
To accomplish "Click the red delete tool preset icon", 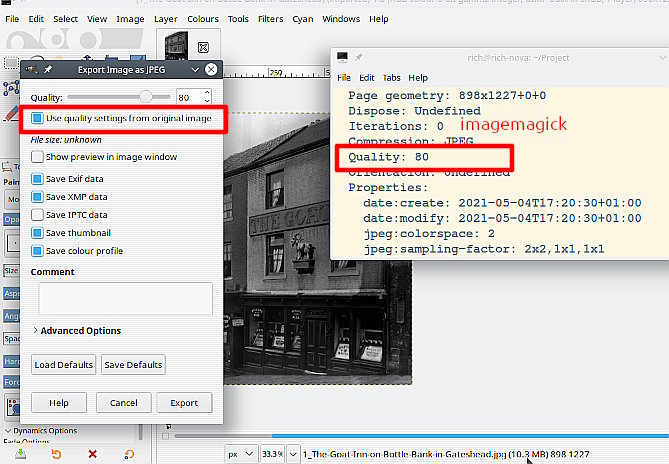I will tap(93, 453).
